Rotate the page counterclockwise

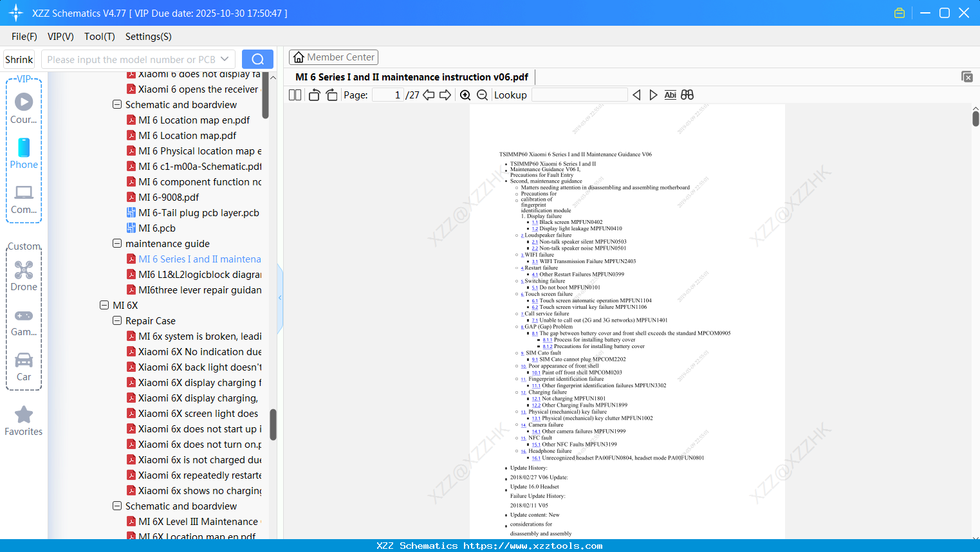point(314,95)
